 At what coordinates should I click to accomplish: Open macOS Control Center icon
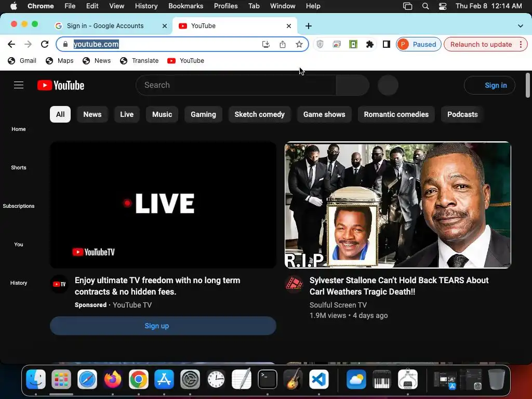[x=443, y=6]
